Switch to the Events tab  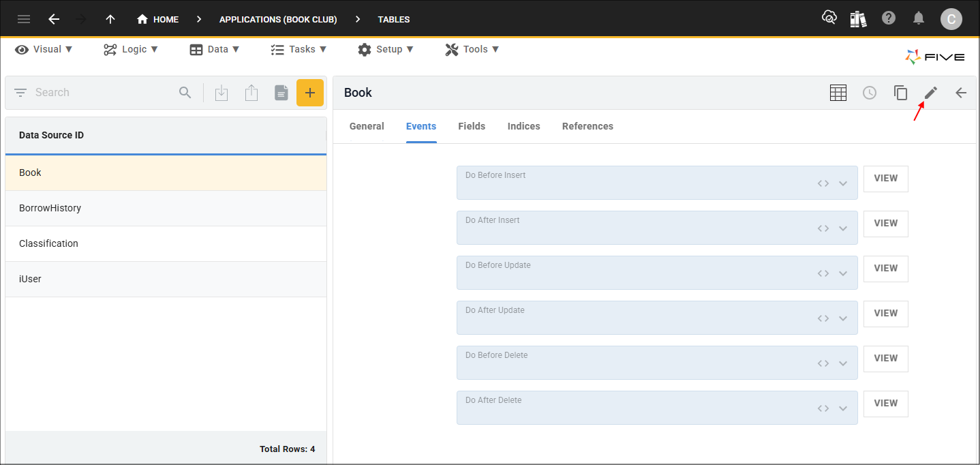[421, 126]
